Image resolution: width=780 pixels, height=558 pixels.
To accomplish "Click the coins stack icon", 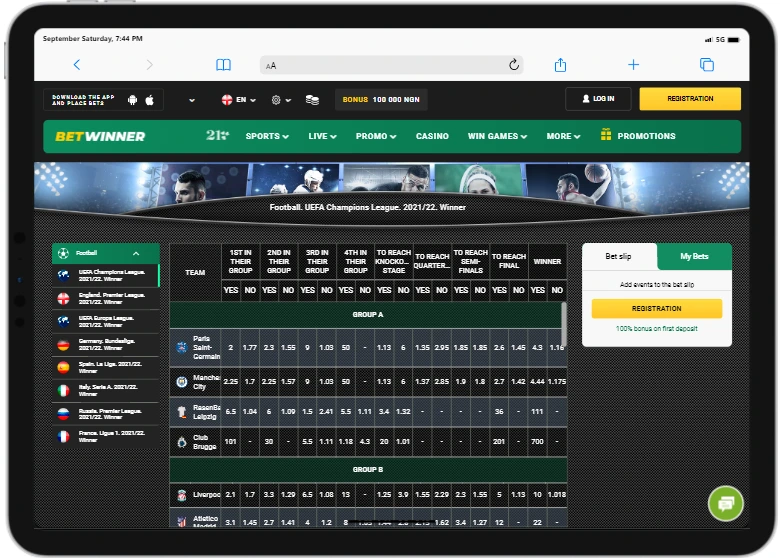I will 312,100.
